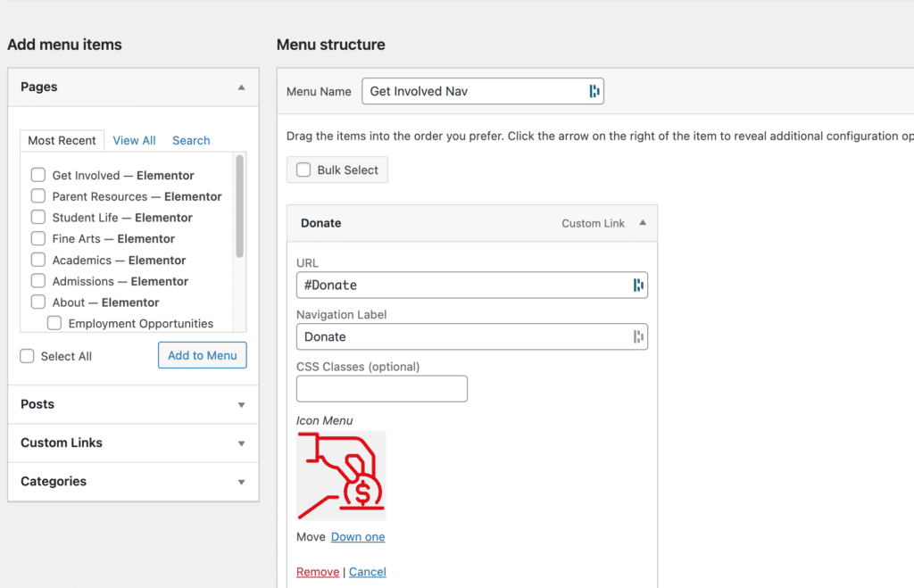Tick the Select All checkbox
This screenshot has width=914, height=588.
[x=28, y=356]
